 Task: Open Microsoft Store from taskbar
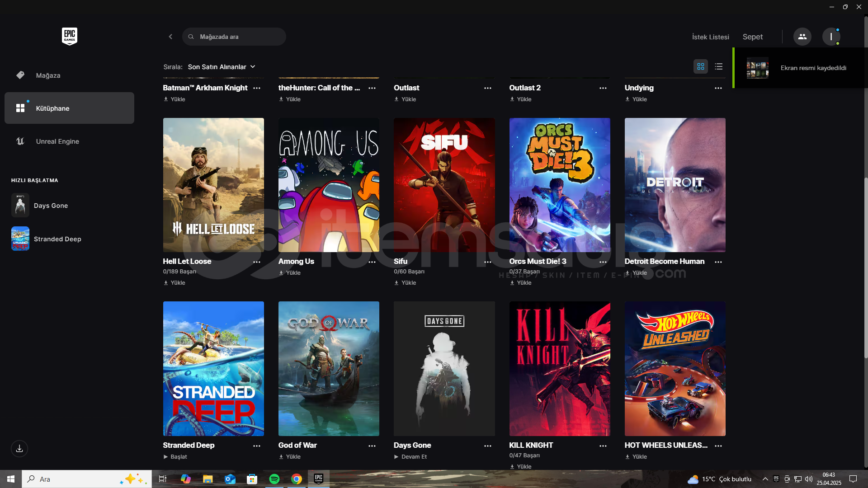252,479
